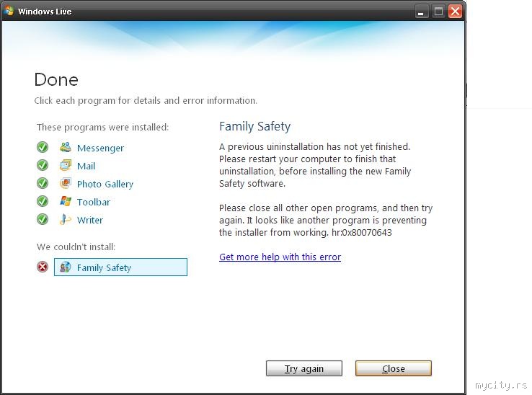Click 'These programs were installed:' label
Screen dimensions: 532x395
point(102,128)
